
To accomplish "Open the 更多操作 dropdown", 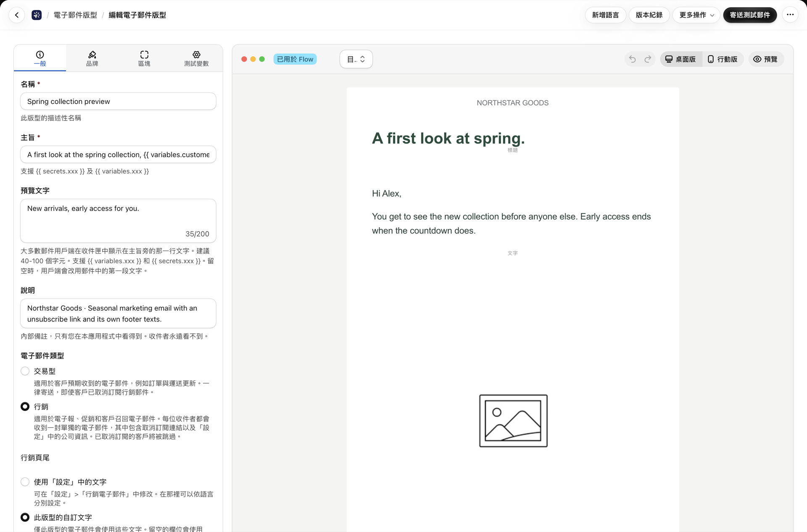I will 696,15.
